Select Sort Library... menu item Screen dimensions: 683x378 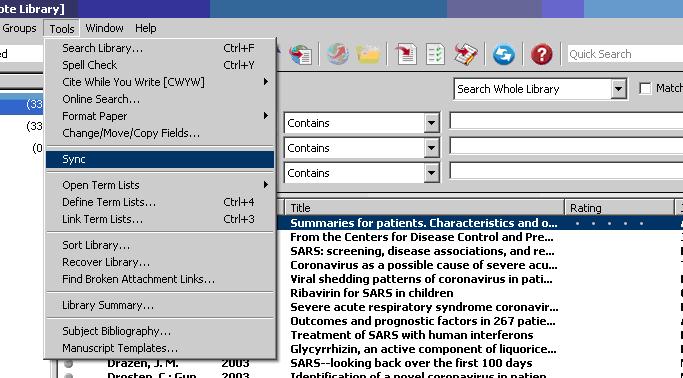(x=160, y=245)
